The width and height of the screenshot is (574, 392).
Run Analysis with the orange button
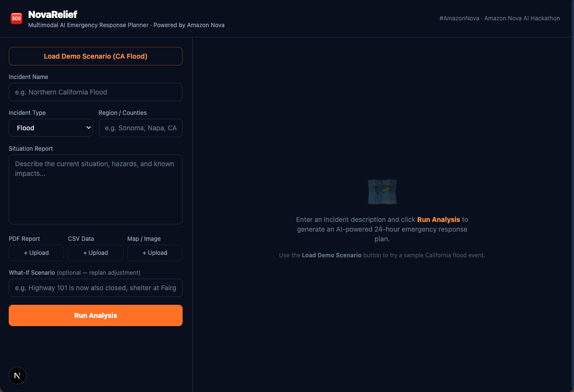coord(95,315)
